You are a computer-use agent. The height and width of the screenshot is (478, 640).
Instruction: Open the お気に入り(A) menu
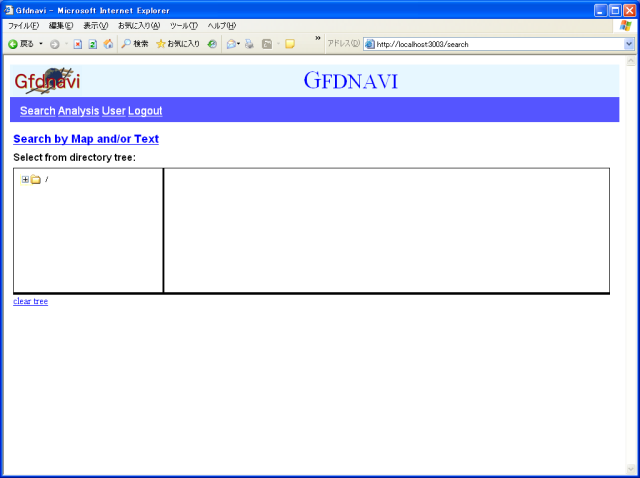(x=139, y=26)
